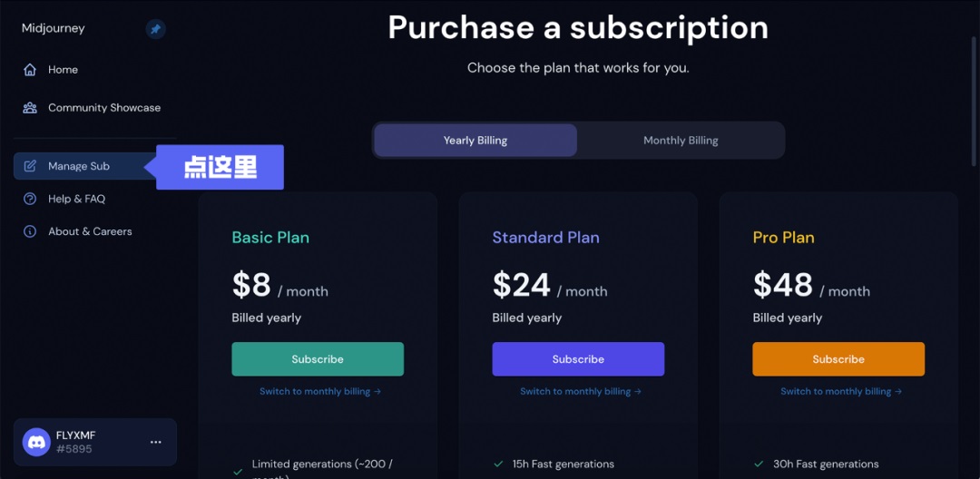The image size is (980, 479).
Task: Click the Help & FAQ question icon
Action: point(30,199)
